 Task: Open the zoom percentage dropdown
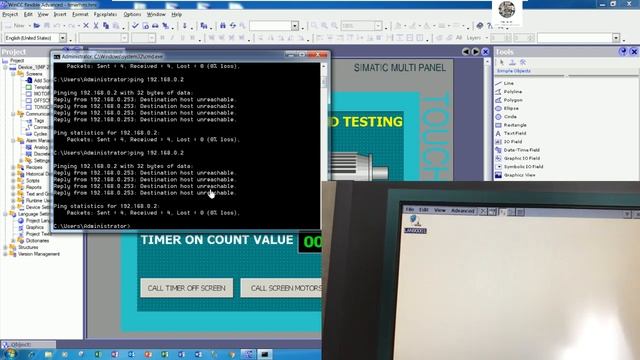[378, 26]
